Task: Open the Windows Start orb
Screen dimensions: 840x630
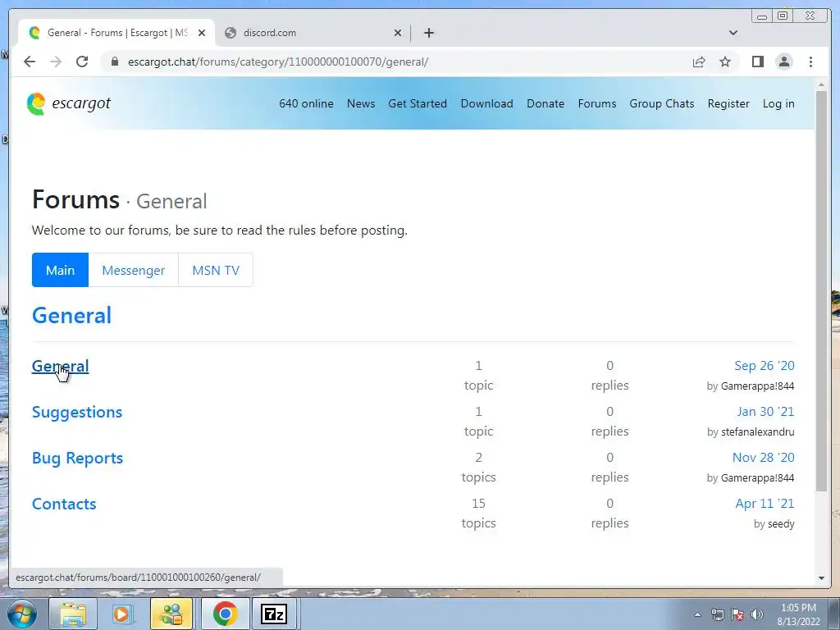Action: click(21, 614)
